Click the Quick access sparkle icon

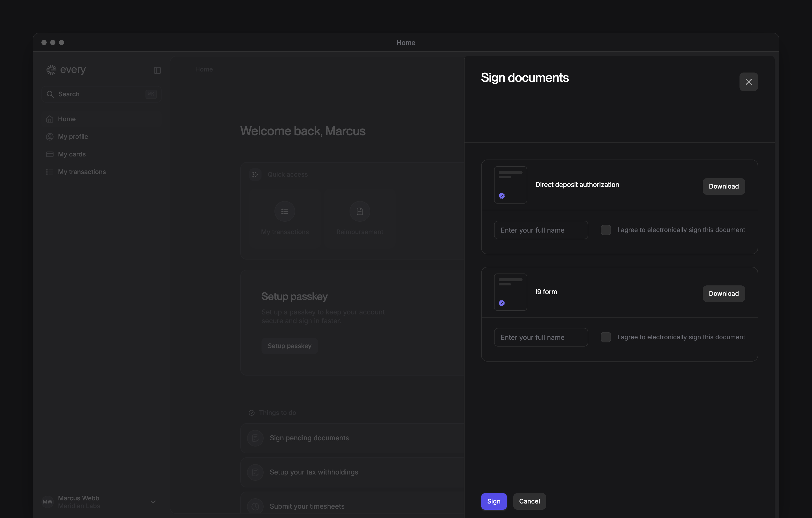tap(255, 174)
